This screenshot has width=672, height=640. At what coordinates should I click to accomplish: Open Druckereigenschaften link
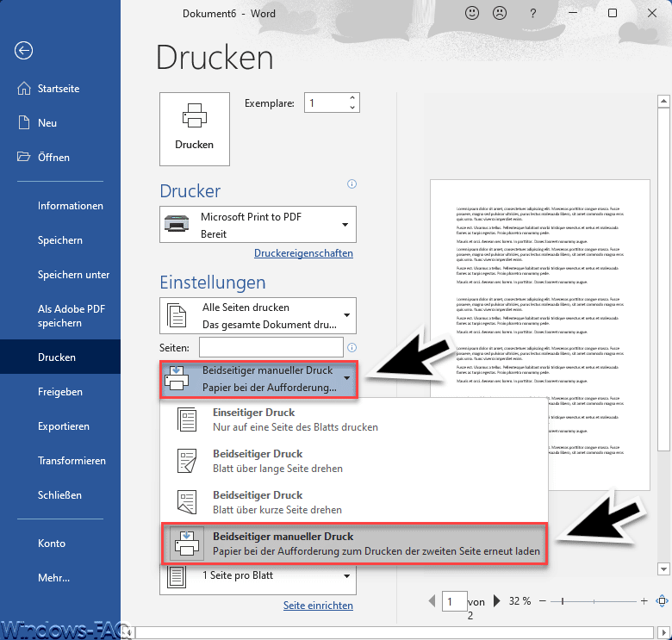click(303, 253)
